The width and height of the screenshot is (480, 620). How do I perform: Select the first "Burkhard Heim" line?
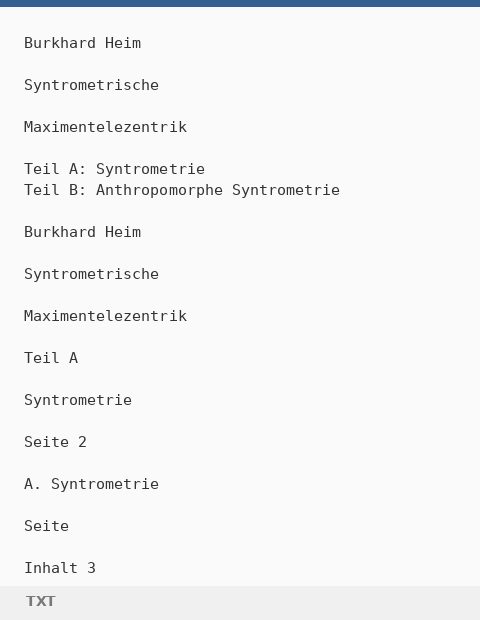point(83,43)
